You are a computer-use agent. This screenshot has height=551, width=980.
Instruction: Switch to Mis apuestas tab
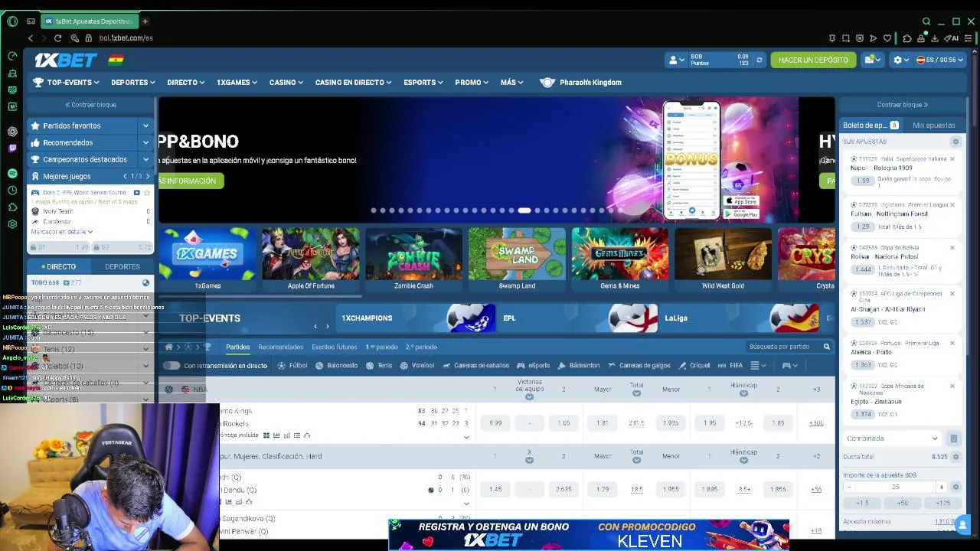pyautogui.click(x=933, y=126)
